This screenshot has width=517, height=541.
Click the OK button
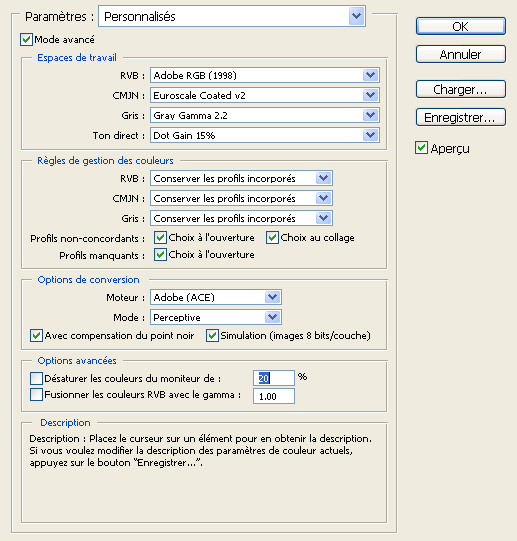[x=461, y=26]
